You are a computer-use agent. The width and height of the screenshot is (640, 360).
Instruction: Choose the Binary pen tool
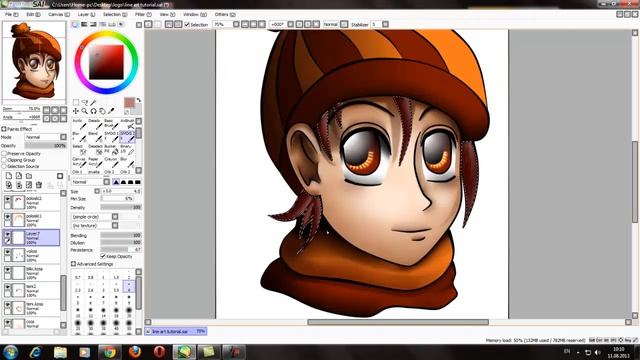tap(128, 149)
